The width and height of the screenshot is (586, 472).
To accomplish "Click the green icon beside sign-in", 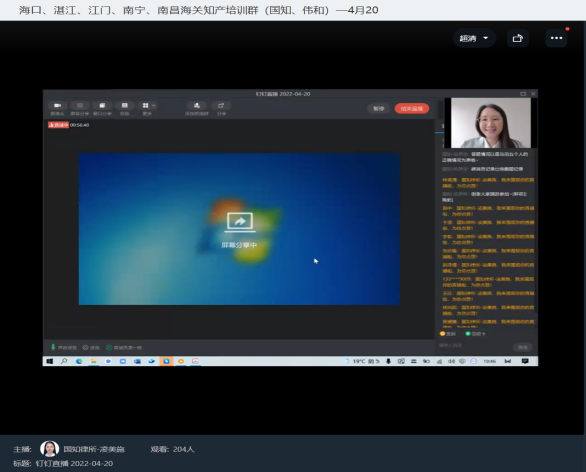I will pos(468,334).
